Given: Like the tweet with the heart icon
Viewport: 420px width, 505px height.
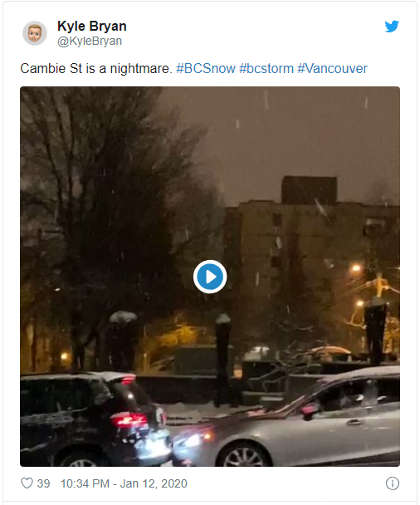Looking at the screenshot, I should pyautogui.click(x=27, y=483).
